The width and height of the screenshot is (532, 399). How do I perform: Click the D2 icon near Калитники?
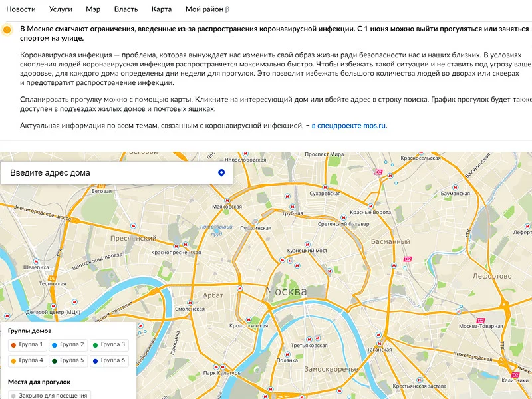coord(515,375)
